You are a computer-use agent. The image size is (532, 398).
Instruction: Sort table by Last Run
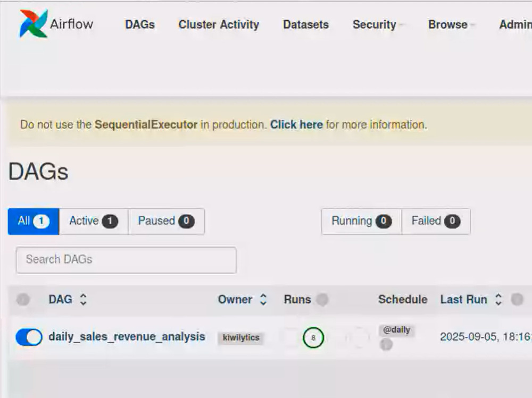471,299
